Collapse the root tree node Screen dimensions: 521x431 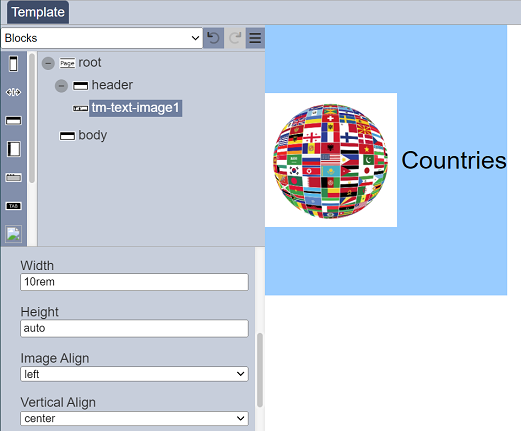point(48,63)
